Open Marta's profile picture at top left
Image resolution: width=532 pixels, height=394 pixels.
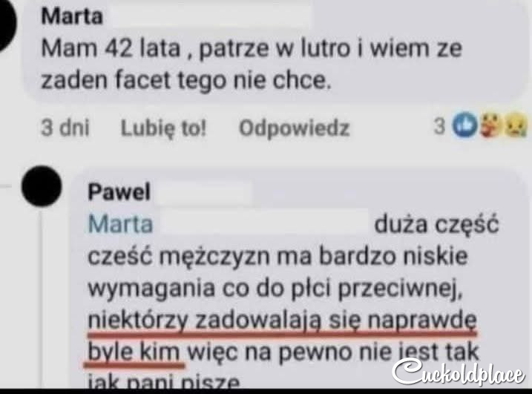tap(6, 24)
